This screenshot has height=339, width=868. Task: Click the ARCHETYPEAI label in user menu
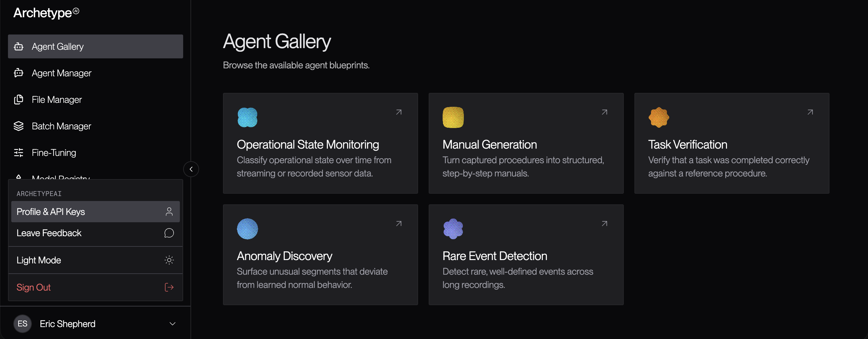[39, 194]
